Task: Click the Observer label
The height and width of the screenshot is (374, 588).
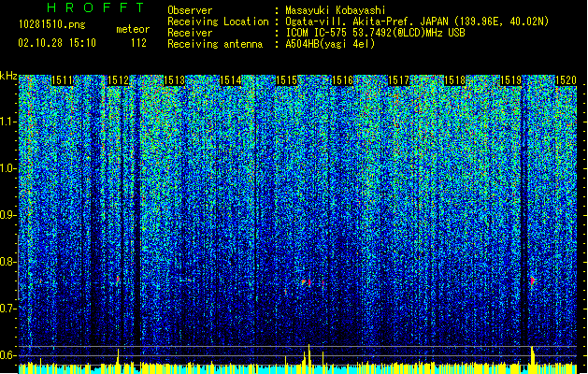Action: coord(190,10)
